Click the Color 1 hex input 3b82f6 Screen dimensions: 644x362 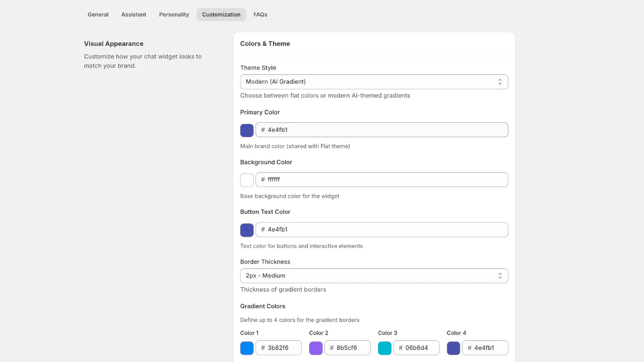tap(279, 348)
